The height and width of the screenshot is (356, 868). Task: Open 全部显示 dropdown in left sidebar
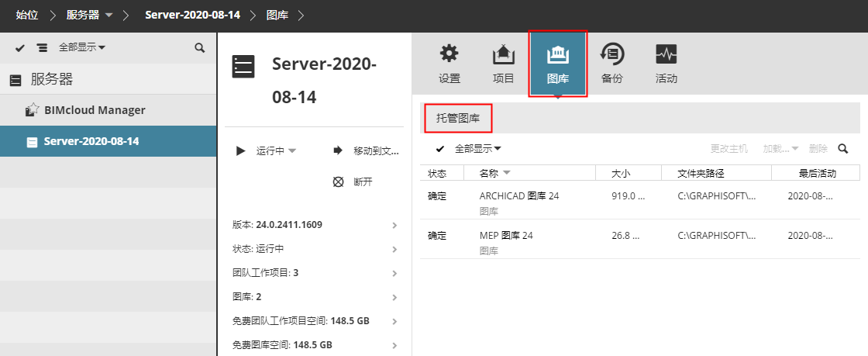82,47
